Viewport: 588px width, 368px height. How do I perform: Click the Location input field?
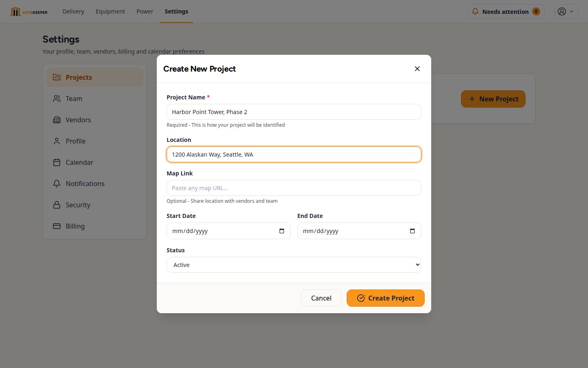294,154
